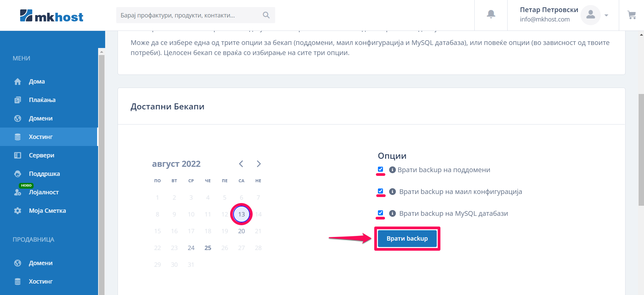Click the mkhost logo
The height and width of the screenshot is (295, 644).
pos(51,16)
